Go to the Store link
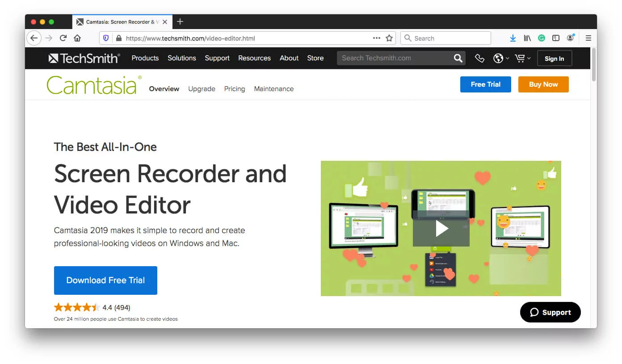This screenshot has width=622, height=364. [x=315, y=58]
